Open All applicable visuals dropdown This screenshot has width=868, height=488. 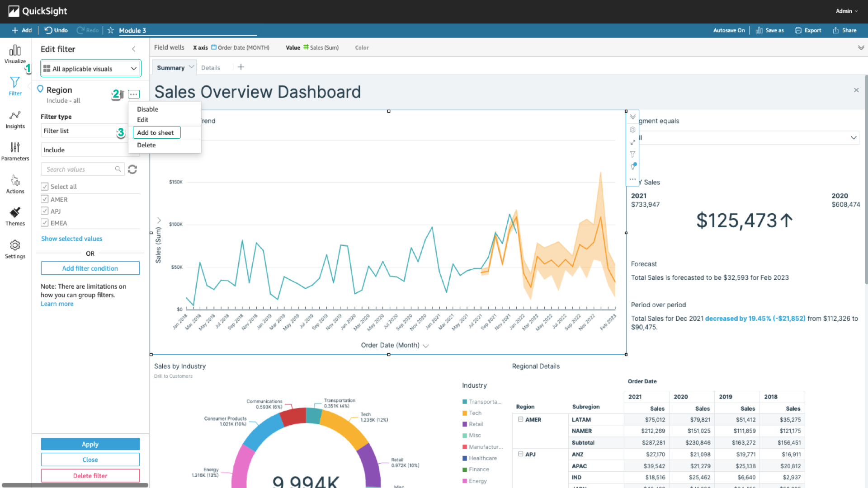point(91,69)
